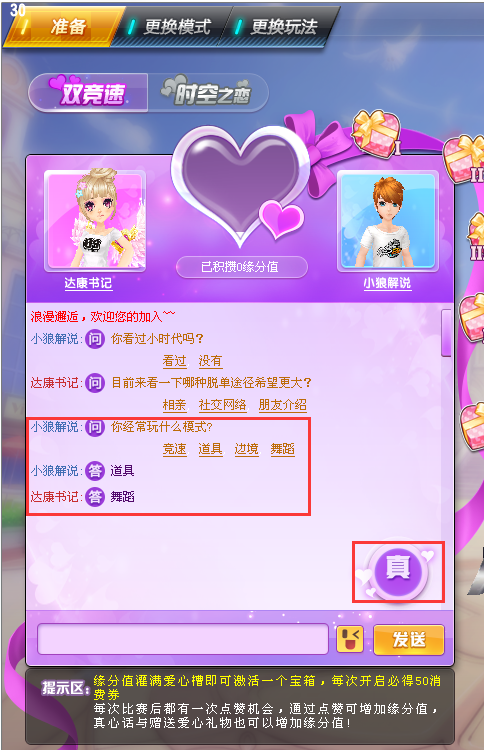Viewport: 484px width, 750px height.
Task: Send the message with 发送 button
Action: (x=409, y=640)
